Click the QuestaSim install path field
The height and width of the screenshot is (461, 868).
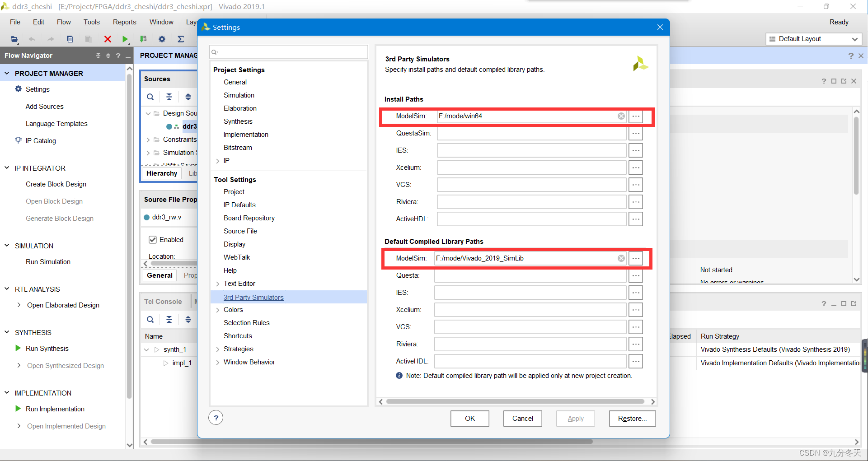(531, 133)
